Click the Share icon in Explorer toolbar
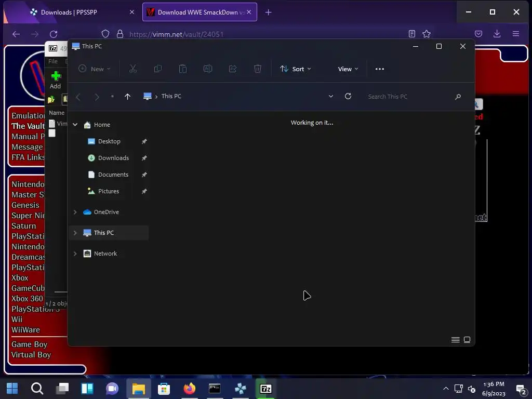This screenshot has width=532, height=399. (233, 69)
